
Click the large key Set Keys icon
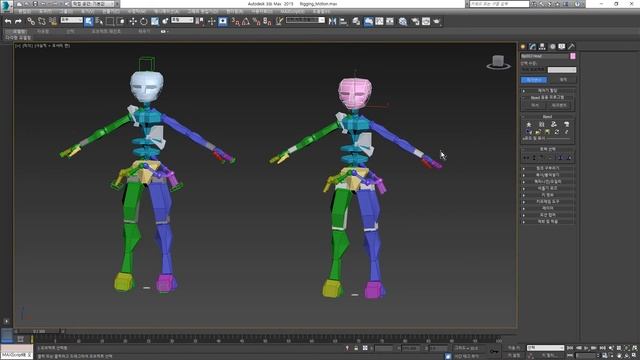[x=494, y=351]
